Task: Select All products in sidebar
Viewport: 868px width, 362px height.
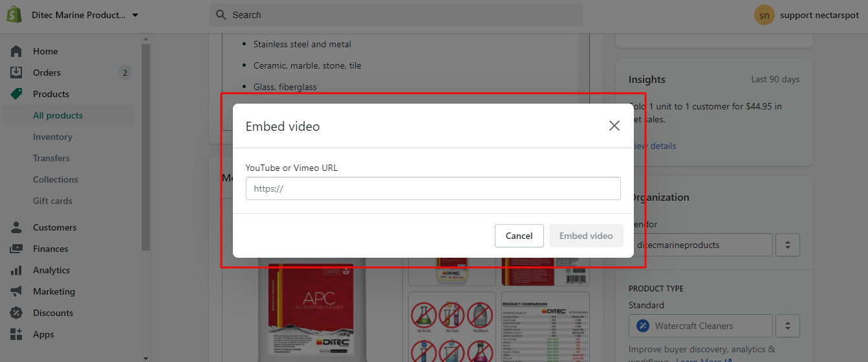Action: (x=58, y=115)
